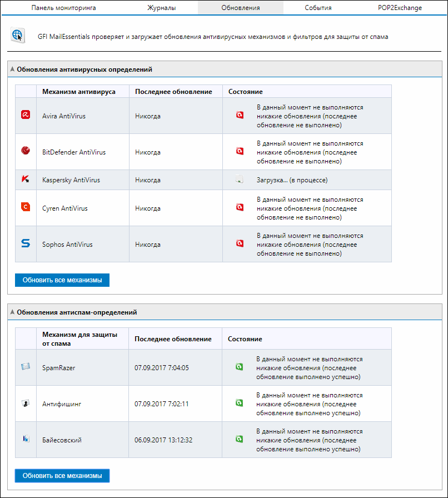Screen dimensions: 448x498
Task: Select the Kaspersky AntiVirus name cell
Action: click(83, 180)
